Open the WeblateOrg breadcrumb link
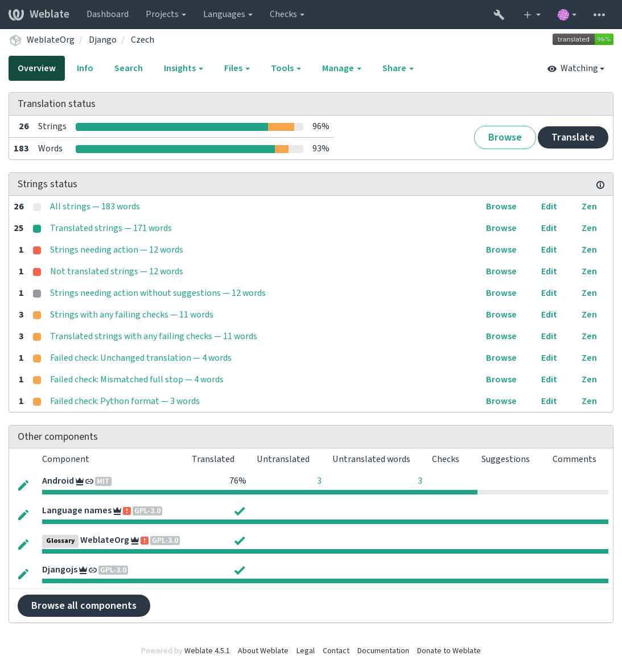 [x=50, y=40]
